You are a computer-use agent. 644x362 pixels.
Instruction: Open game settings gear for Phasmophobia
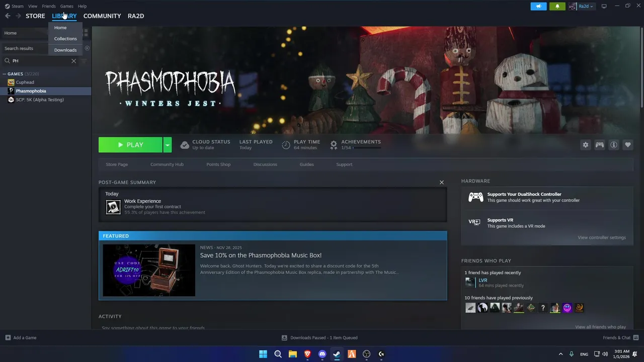click(586, 145)
